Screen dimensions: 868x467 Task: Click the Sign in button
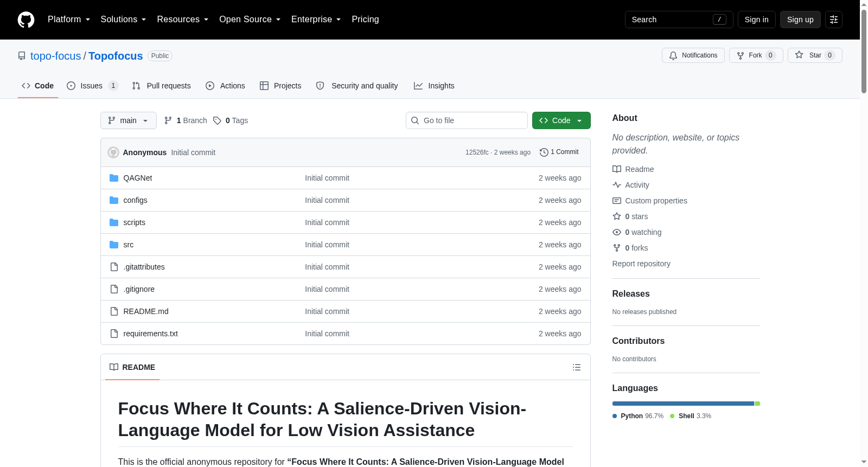coord(756,20)
